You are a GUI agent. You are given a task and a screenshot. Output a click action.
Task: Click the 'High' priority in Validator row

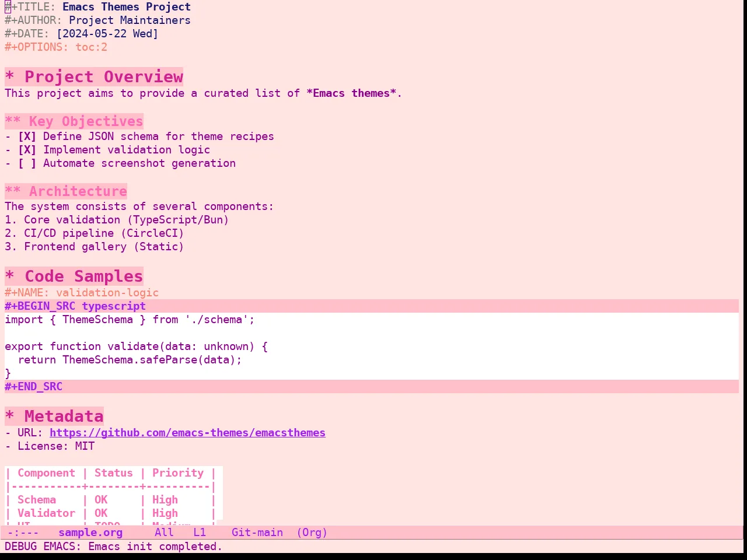pyautogui.click(x=165, y=513)
